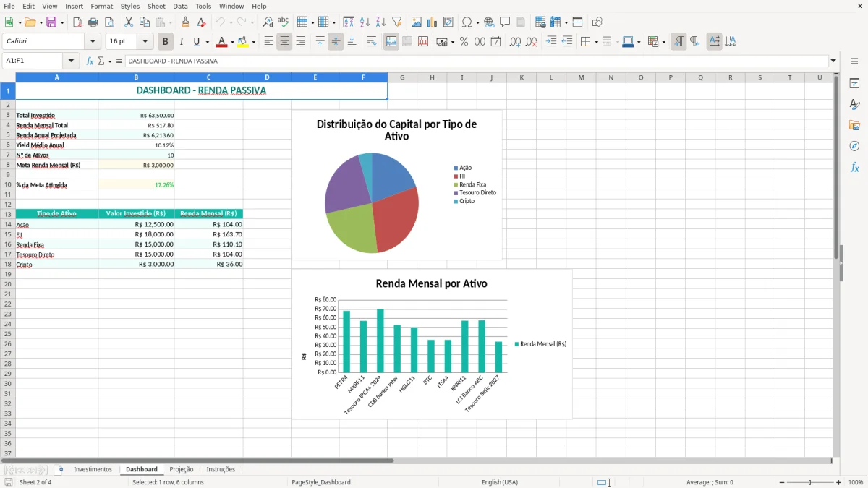
Task: Click zoom out minus button
Action: tap(781, 482)
